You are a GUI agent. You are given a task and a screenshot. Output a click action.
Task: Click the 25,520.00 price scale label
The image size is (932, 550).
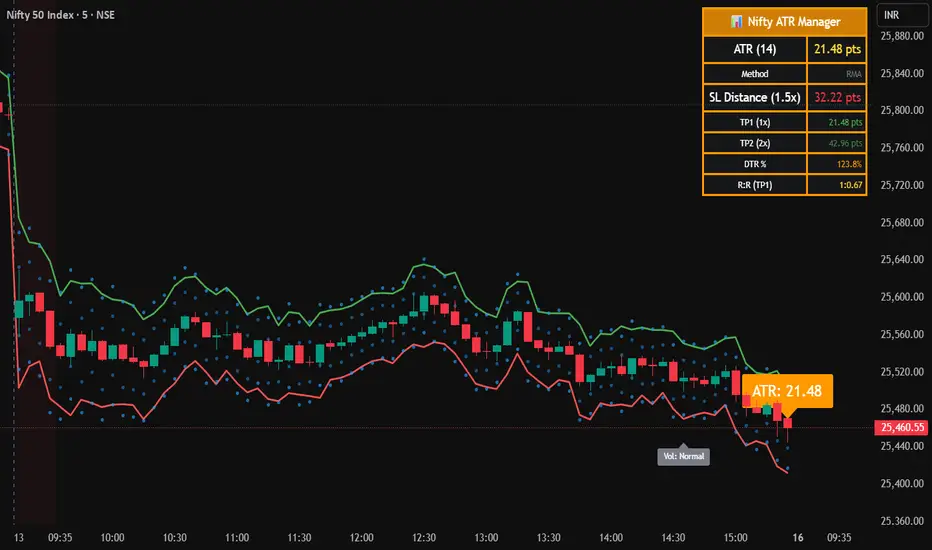click(902, 372)
